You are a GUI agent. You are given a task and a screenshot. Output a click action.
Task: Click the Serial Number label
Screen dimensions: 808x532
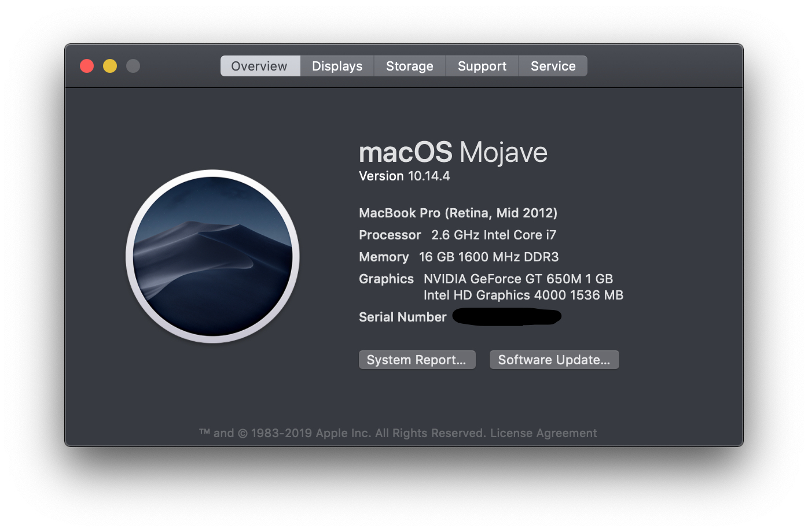(403, 317)
